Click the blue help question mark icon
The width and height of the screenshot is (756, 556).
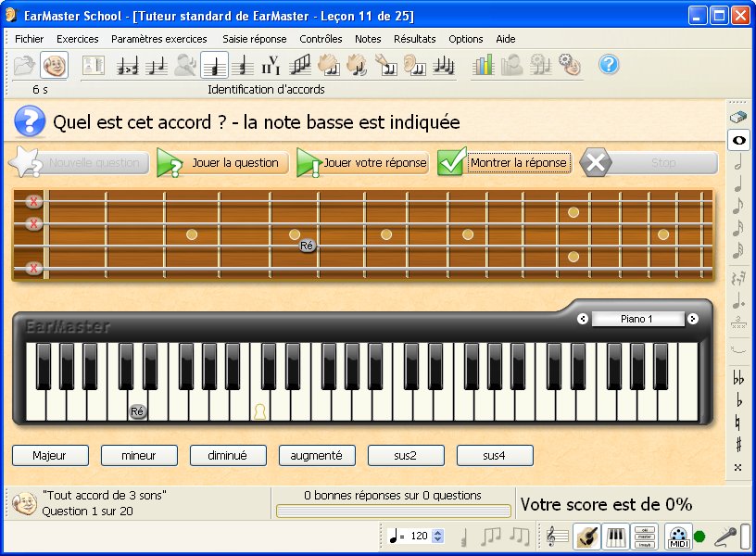pos(608,65)
